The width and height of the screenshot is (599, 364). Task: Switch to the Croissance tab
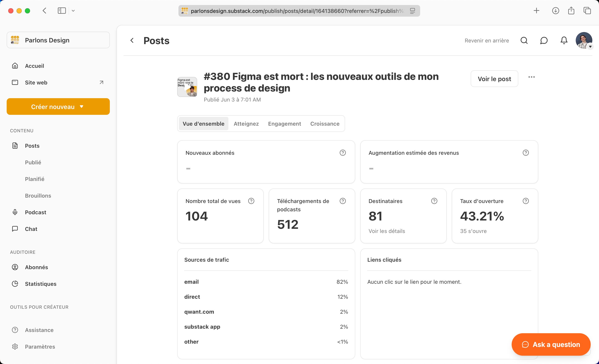coord(325,124)
